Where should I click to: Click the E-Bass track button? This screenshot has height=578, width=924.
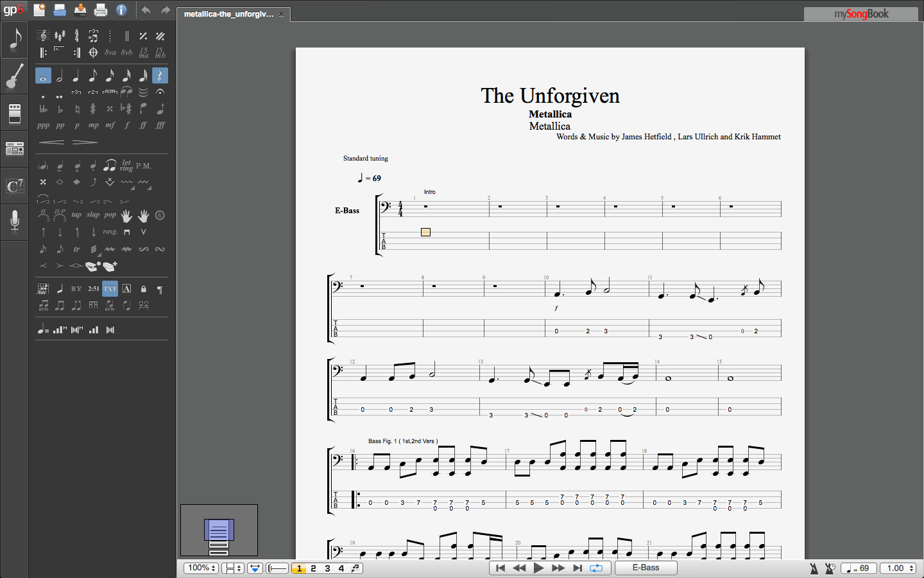646,568
